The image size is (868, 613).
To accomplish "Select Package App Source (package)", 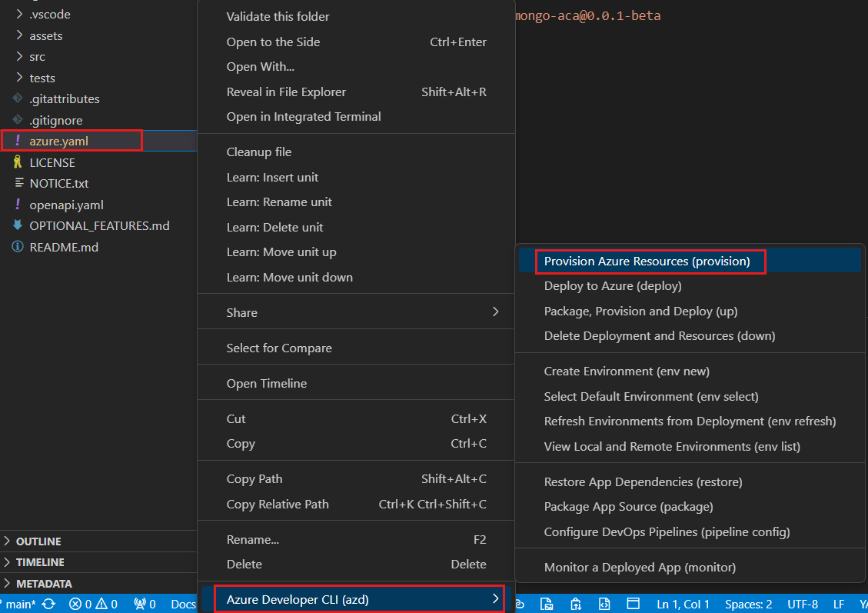I will 690,507.
